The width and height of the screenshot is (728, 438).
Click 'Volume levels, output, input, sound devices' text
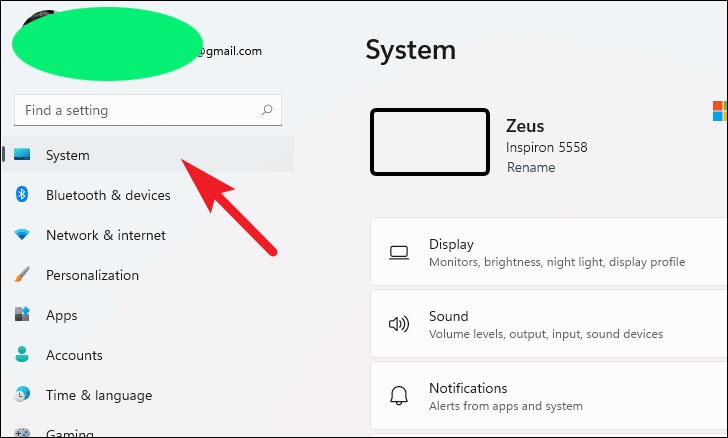pyautogui.click(x=546, y=334)
